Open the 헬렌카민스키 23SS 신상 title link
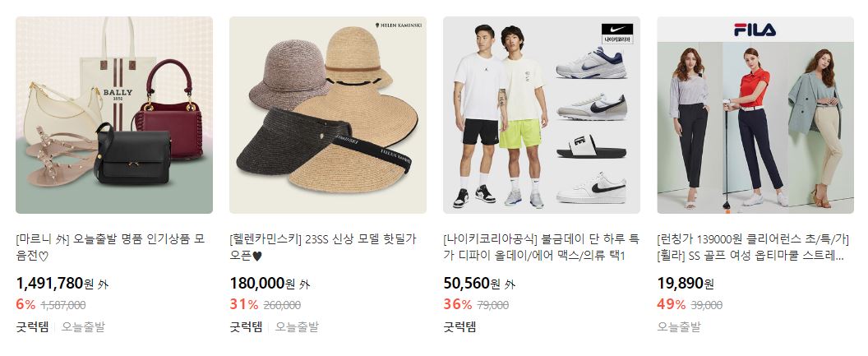 click(x=323, y=247)
